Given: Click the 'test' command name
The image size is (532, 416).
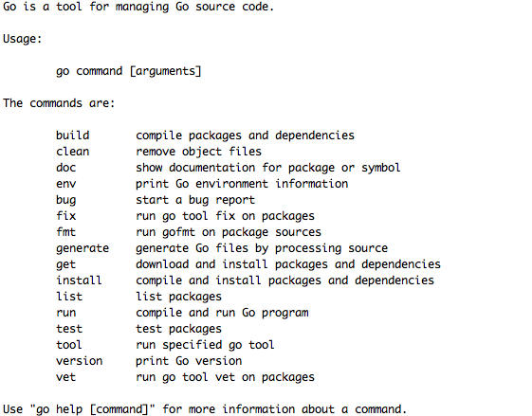Looking at the screenshot, I should click(69, 329).
